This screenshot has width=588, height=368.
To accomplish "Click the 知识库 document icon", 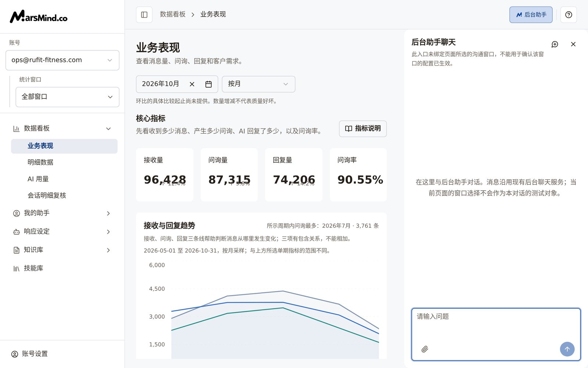I will click(x=16, y=250).
